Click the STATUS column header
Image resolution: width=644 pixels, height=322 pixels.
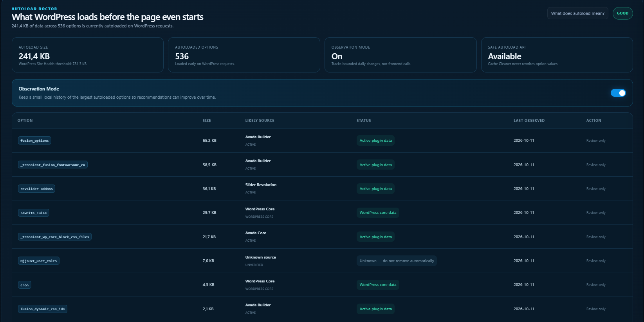[364, 121]
